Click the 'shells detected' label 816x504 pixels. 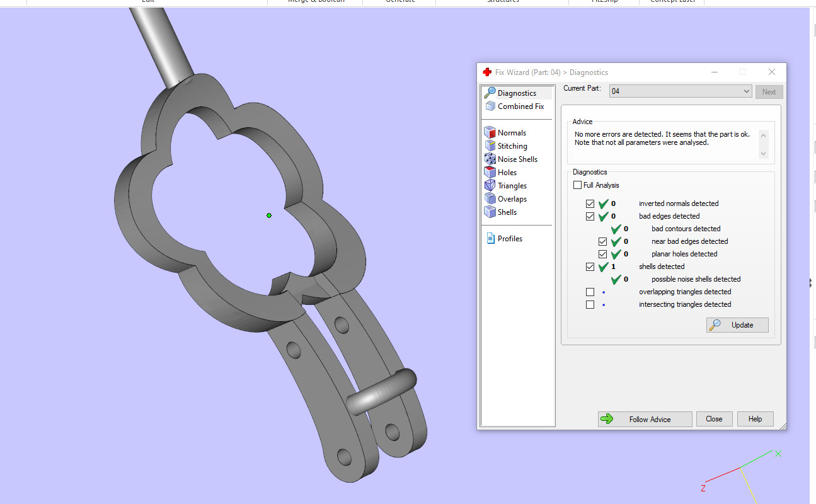[661, 266]
